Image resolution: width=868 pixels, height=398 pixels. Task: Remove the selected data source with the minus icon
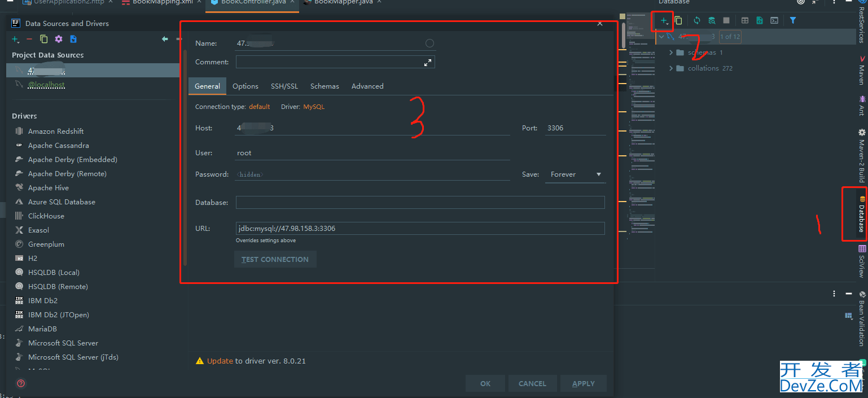(x=29, y=39)
